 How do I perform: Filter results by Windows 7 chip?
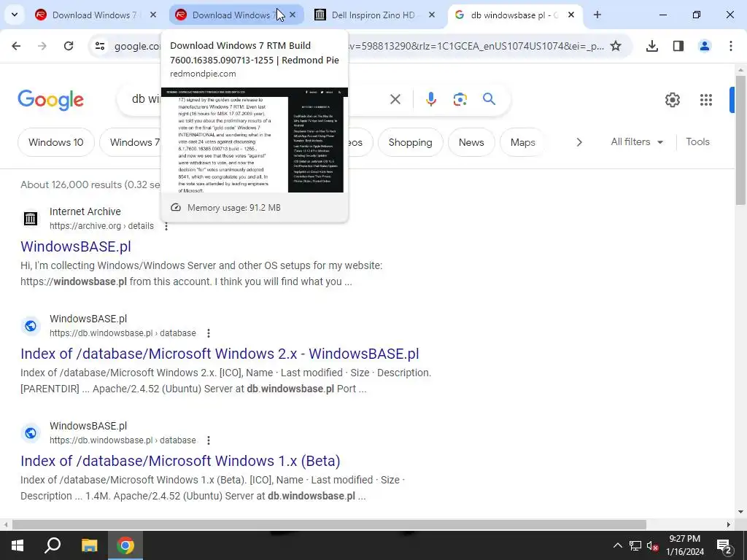click(131, 142)
